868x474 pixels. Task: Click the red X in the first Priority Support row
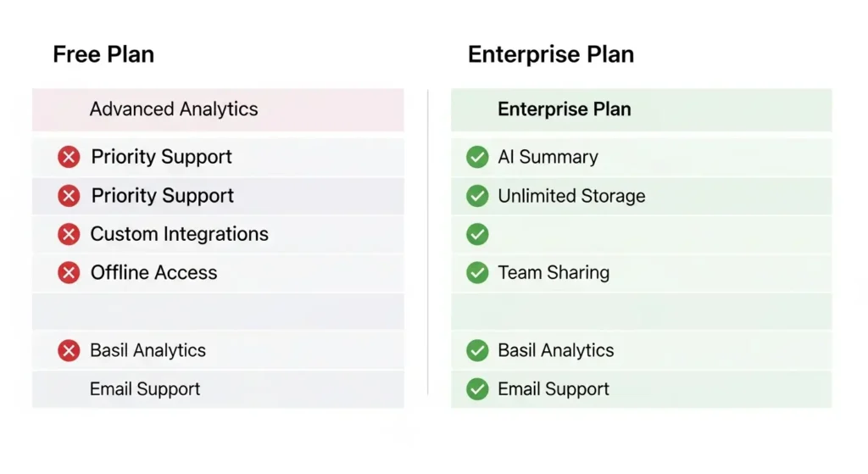pos(69,157)
